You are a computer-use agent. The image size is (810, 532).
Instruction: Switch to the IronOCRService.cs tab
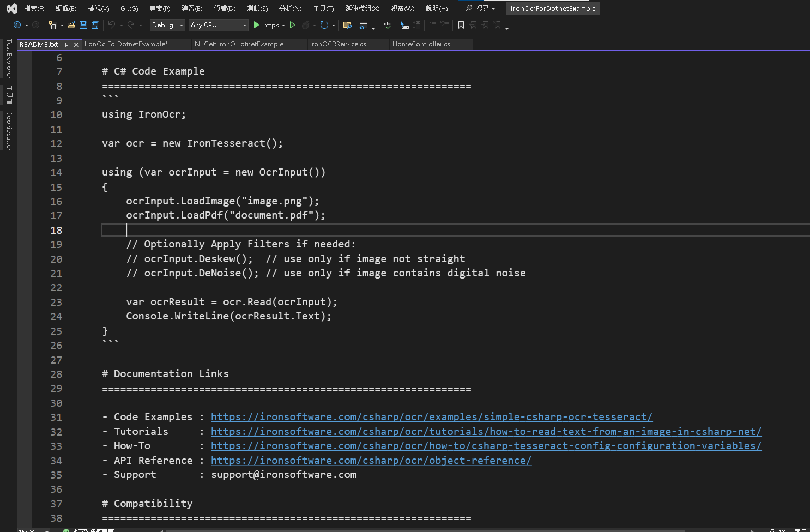point(338,44)
